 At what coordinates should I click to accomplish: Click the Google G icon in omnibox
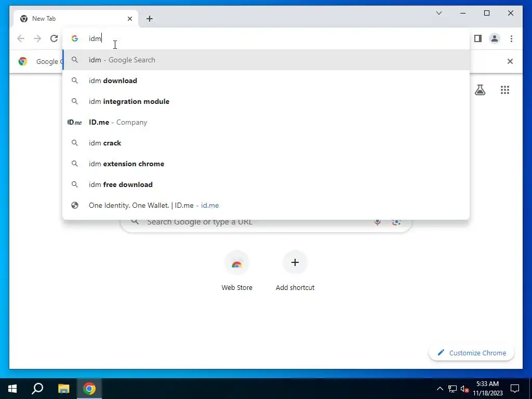coord(75,38)
